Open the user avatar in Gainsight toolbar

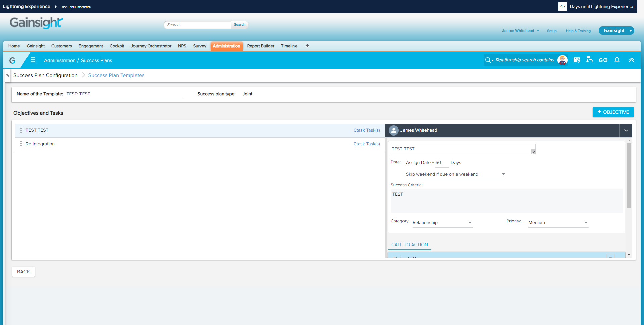click(562, 60)
